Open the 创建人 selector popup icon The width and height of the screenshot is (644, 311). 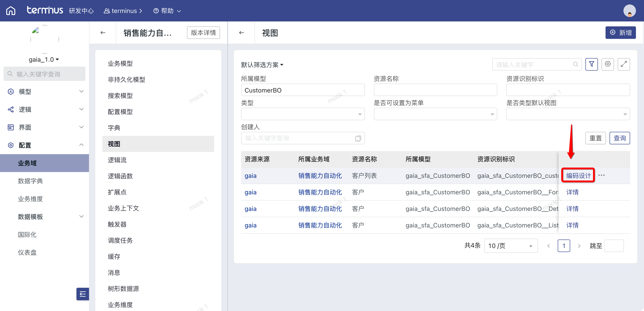(x=358, y=138)
